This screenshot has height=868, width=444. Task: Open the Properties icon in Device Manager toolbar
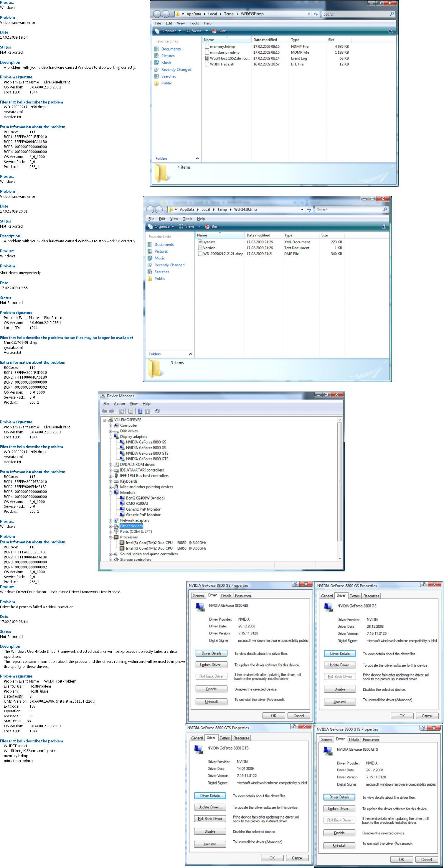[x=131, y=411]
